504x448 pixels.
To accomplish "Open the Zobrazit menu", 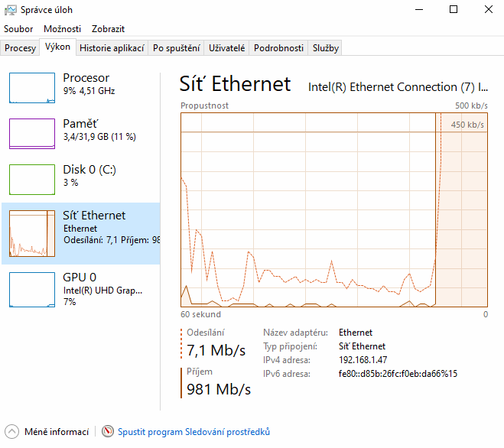I will 108,28.
